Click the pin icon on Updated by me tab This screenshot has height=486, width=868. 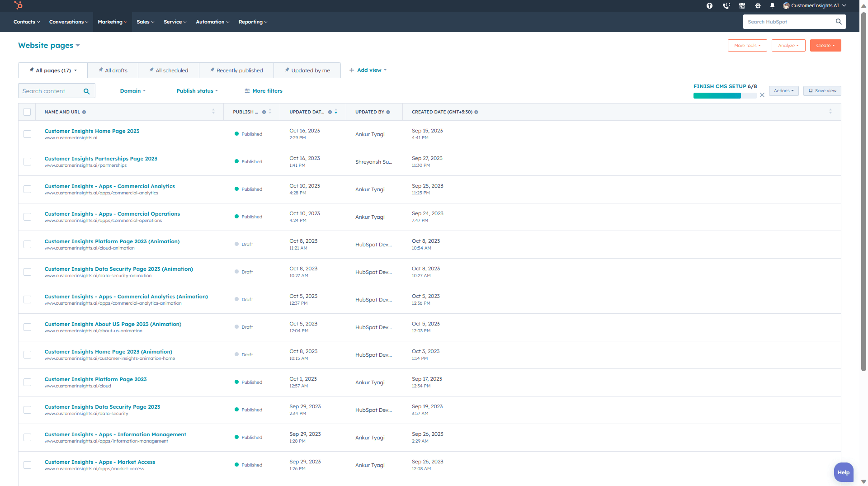287,70
